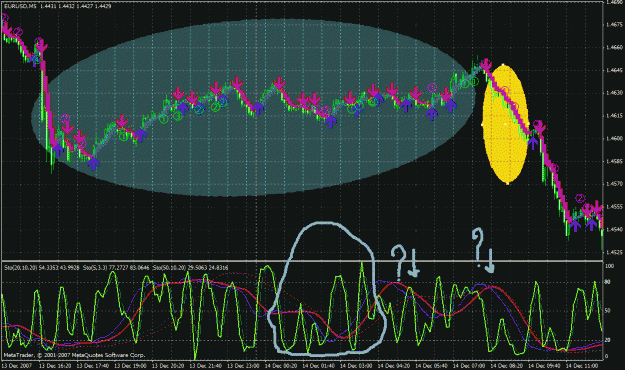
Task: Click the 1.4615 price axis label
Action: 614,116
